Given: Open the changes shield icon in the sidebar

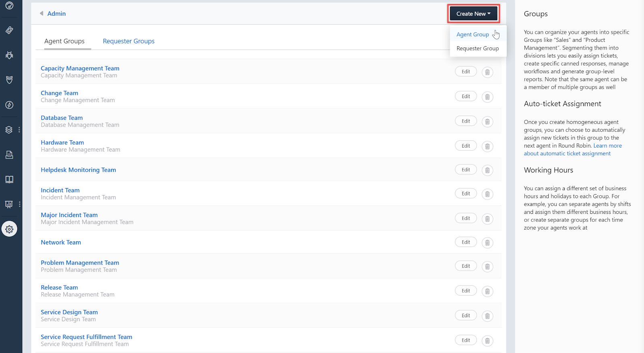Looking at the screenshot, I should click(x=9, y=80).
